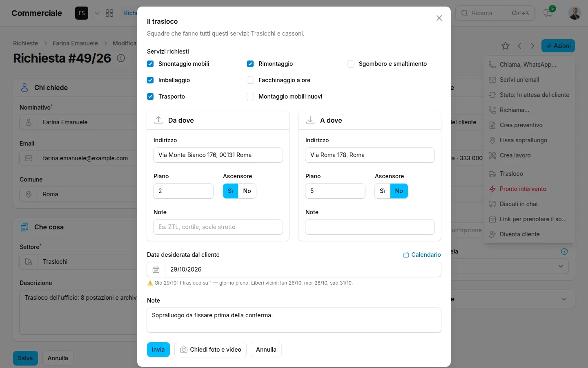
Task: Click the calendar icon in date field
Action: [x=156, y=269]
